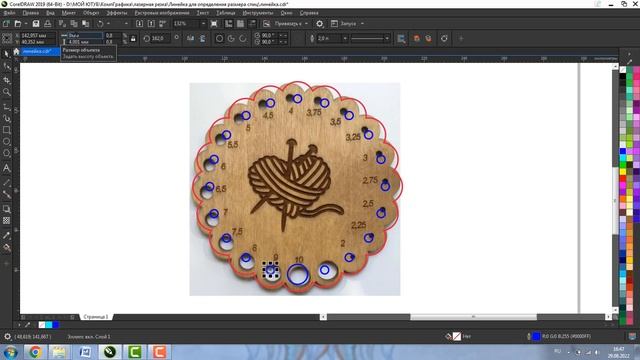This screenshot has width=640, height=360.
Task: Toggle the show guidelines button
Action: coord(252,24)
